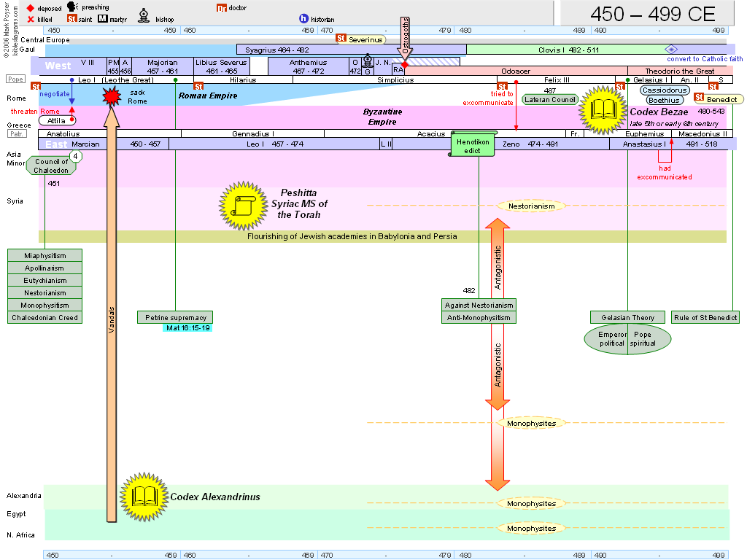Click the bishop icon in the legend
This screenshot has height=560, width=747.
tap(144, 17)
